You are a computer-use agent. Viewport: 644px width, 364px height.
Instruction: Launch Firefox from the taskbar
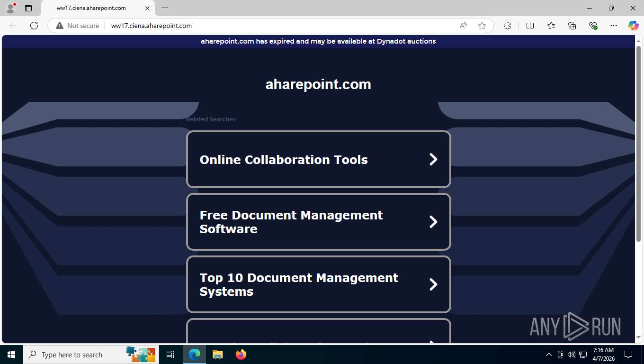[241, 355]
